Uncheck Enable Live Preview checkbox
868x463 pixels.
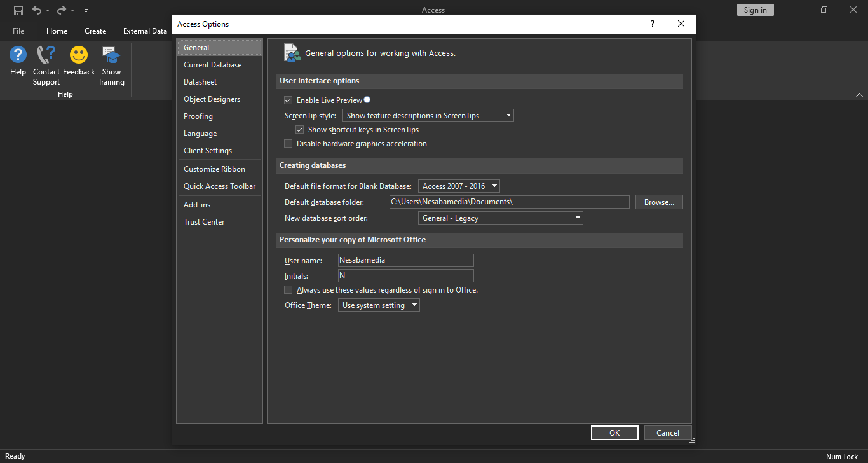pyautogui.click(x=288, y=100)
